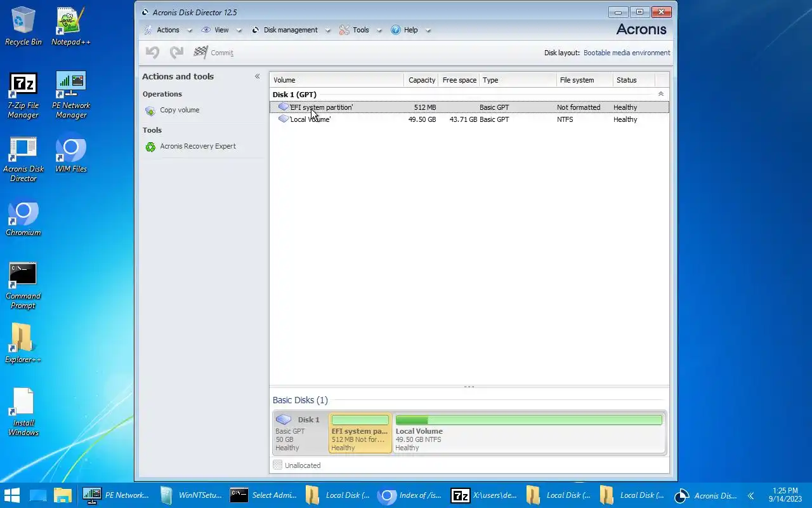
Task: Collapse the Actions and tools panel
Action: [x=257, y=76]
